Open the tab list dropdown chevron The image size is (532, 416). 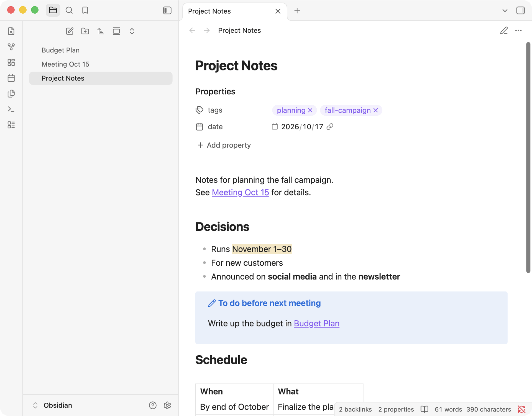coord(505,11)
